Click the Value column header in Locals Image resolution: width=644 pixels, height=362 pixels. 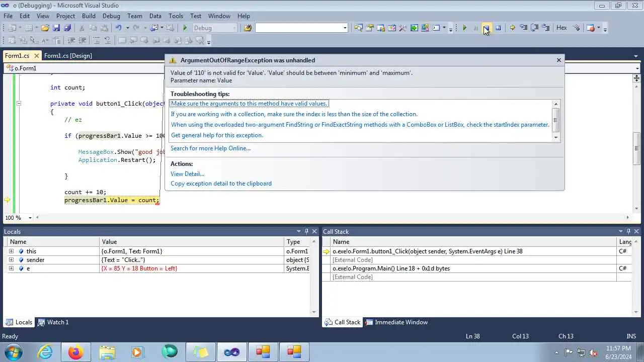coord(191,242)
